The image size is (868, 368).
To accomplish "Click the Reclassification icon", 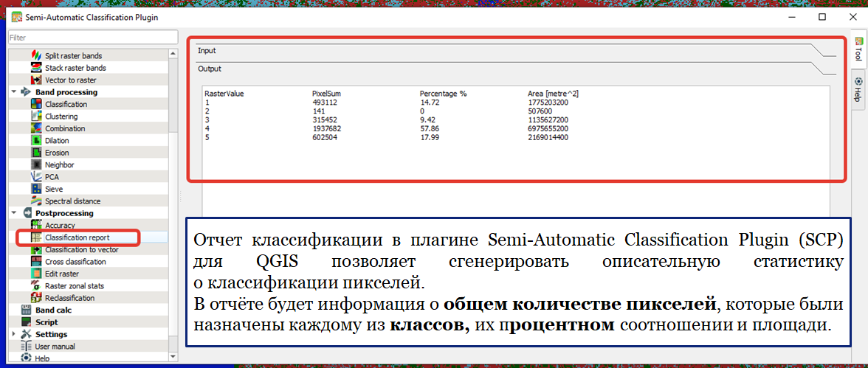I will click(x=36, y=298).
